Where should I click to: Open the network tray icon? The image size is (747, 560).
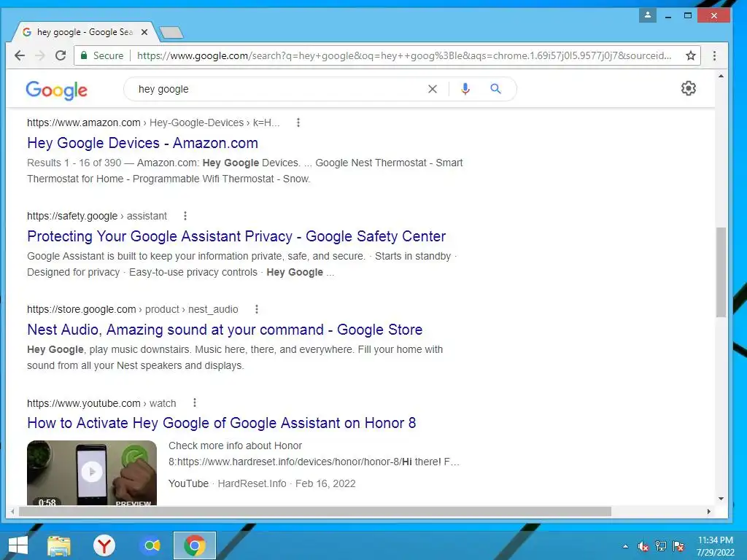tap(661, 546)
